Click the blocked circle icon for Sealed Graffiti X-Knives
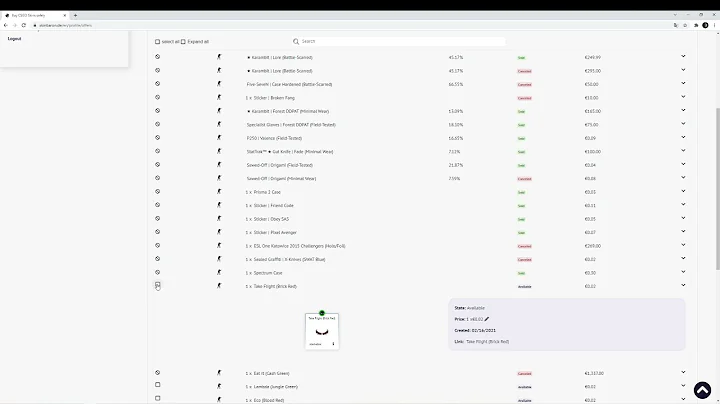Screen dimensions: 720x404 (x=158, y=258)
